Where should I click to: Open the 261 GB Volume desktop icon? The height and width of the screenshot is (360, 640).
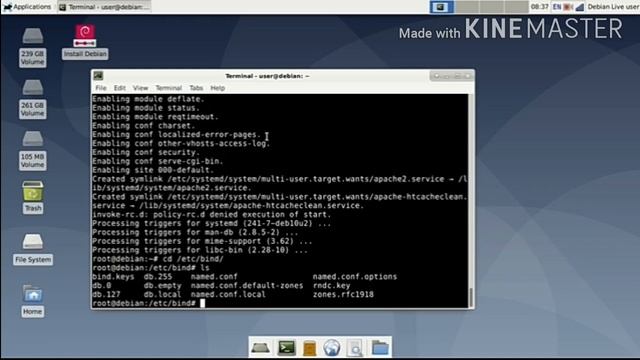33,99
